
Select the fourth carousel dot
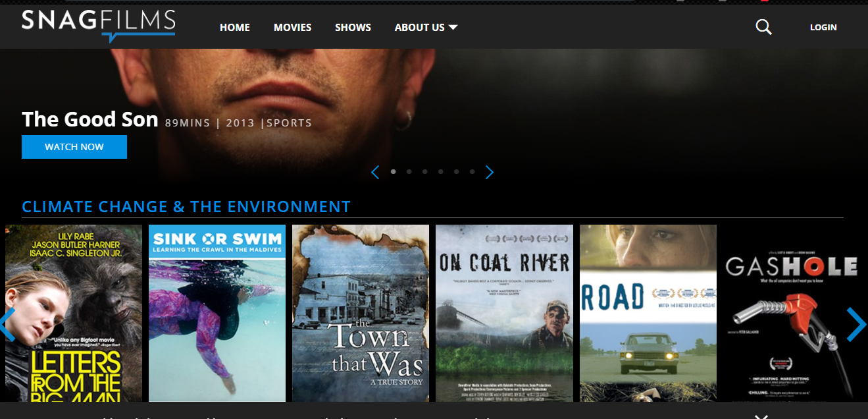441,171
